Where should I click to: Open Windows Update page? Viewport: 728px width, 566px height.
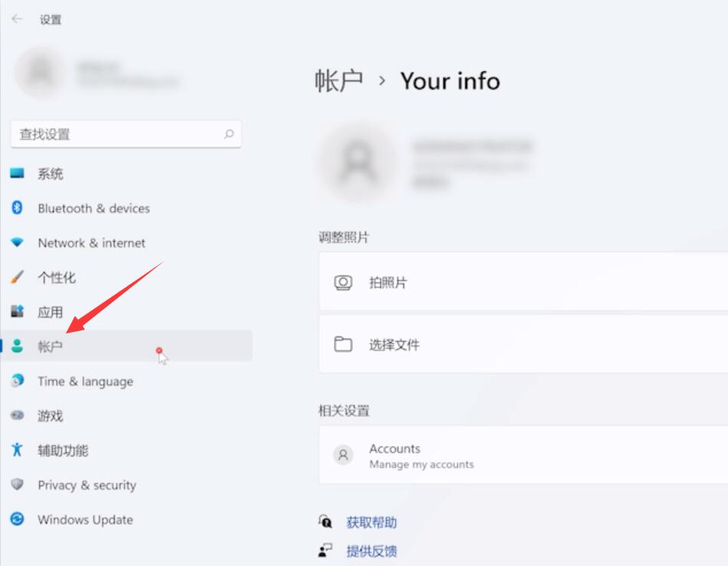tap(126, 519)
